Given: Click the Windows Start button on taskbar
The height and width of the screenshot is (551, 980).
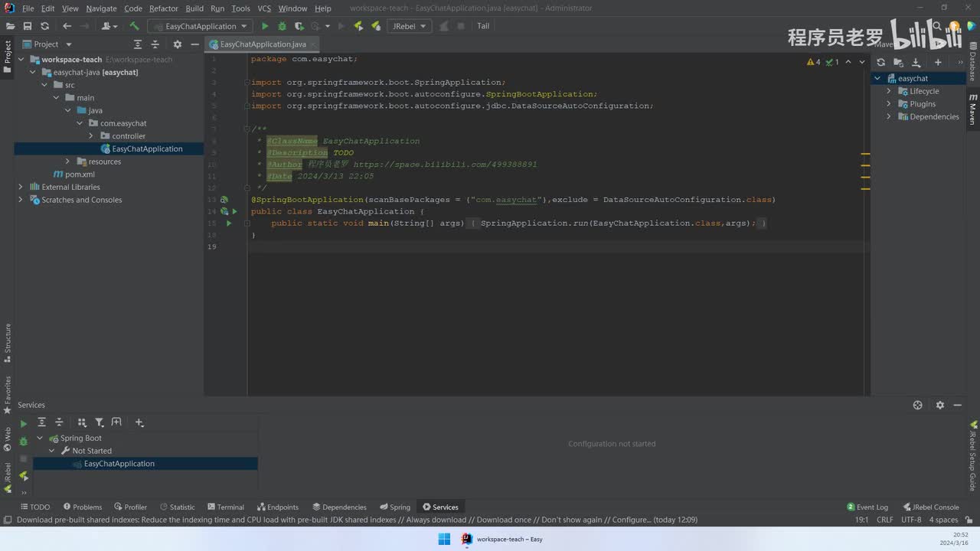Looking at the screenshot, I should click(x=444, y=539).
